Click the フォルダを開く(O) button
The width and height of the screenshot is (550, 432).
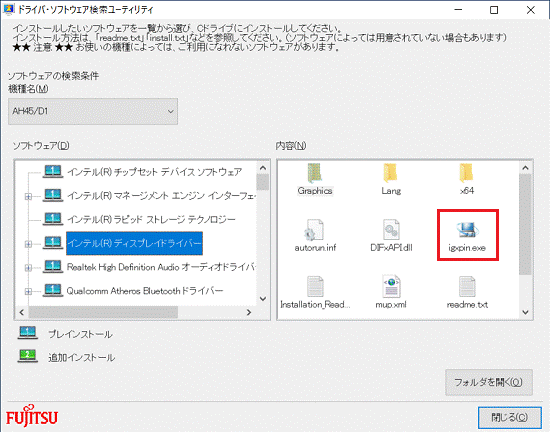[489, 382]
